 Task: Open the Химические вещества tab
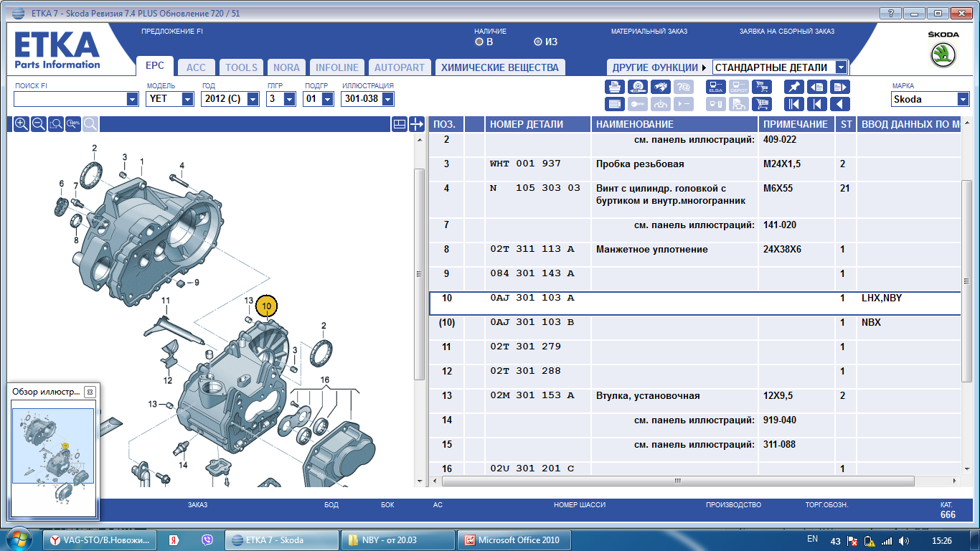(x=500, y=67)
